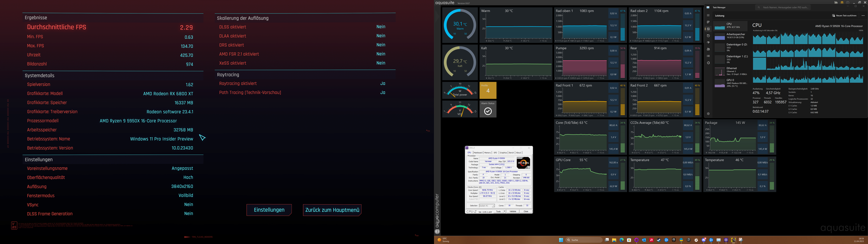Switch to the Memory tab in CPU-Z
868x244 pixels.
coord(488,153)
